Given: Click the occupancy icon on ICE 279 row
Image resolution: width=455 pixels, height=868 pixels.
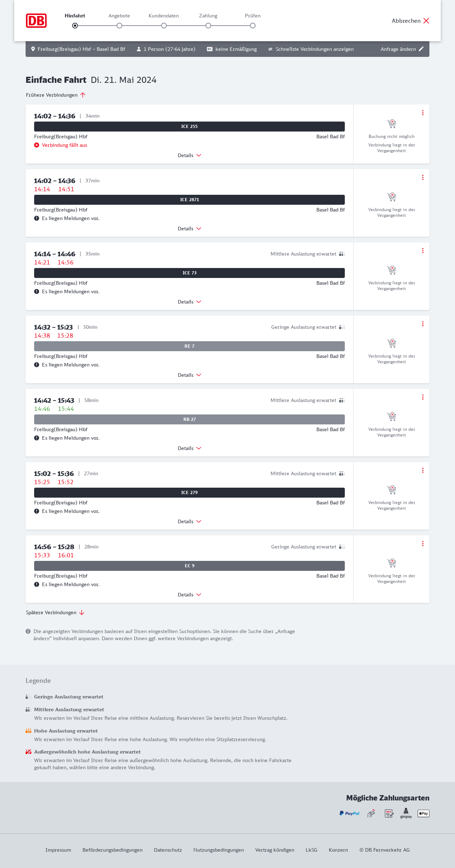Looking at the screenshot, I should click(342, 473).
